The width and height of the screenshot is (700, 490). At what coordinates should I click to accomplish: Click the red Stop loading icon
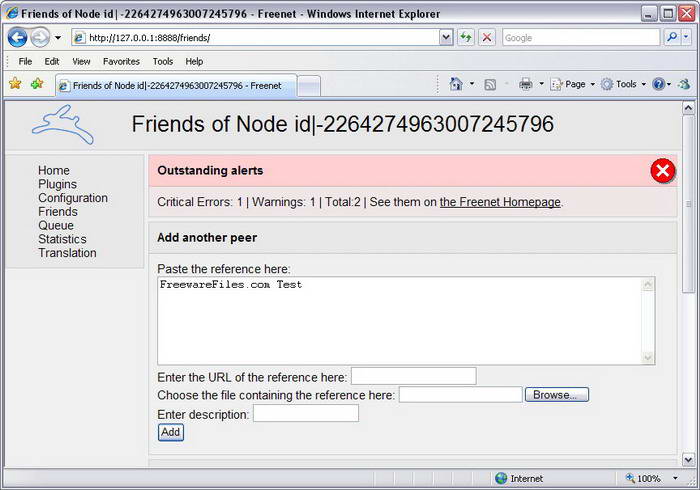coord(487,37)
